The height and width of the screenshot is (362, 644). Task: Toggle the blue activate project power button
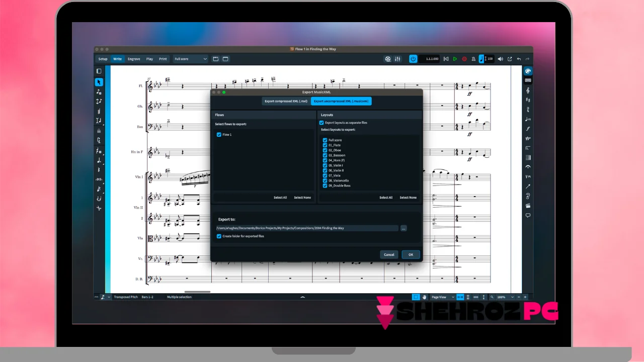click(413, 59)
